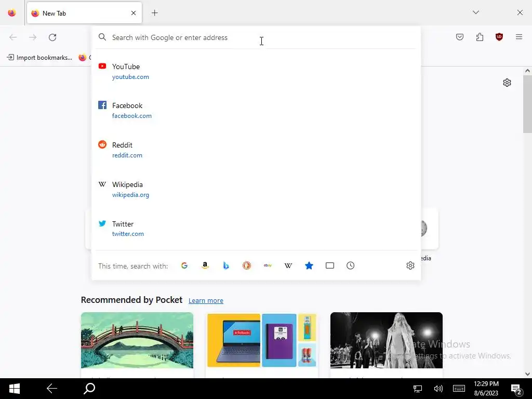532x399 pixels.
Task: Search this time with Bing icon
Action: [226, 265]
